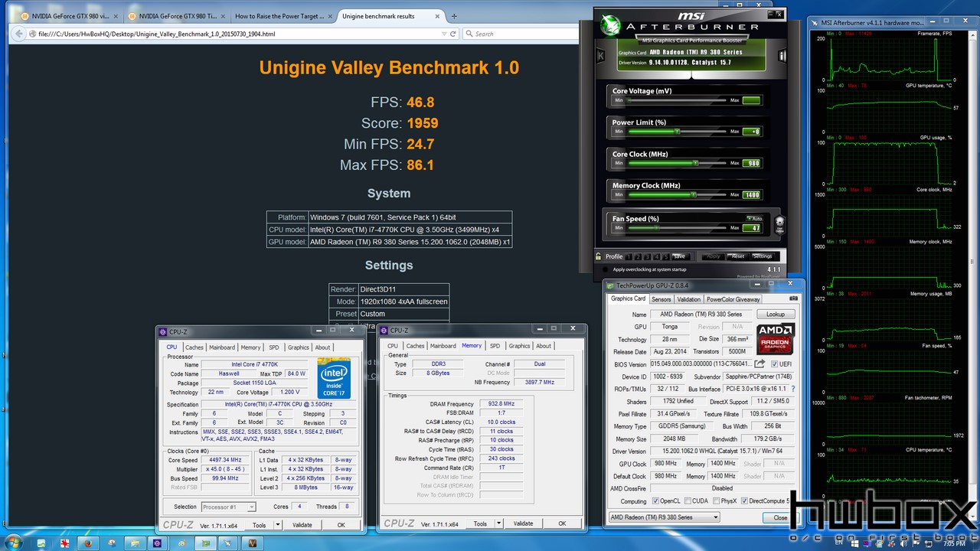Toggle the OpenCL checkbox
The image size is (980, 551).
coord(656,501)
